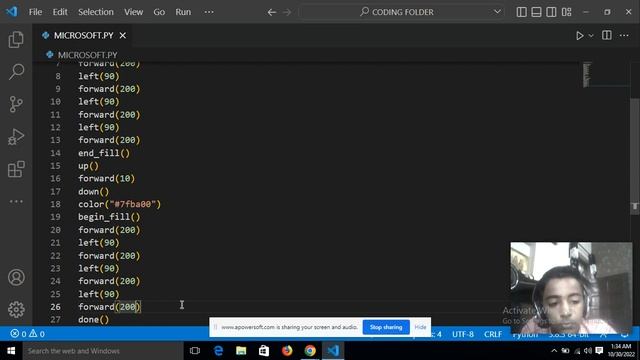This screenshot has height=360, width=640.
Task: Open the Run menu
Action: (183, 12)
